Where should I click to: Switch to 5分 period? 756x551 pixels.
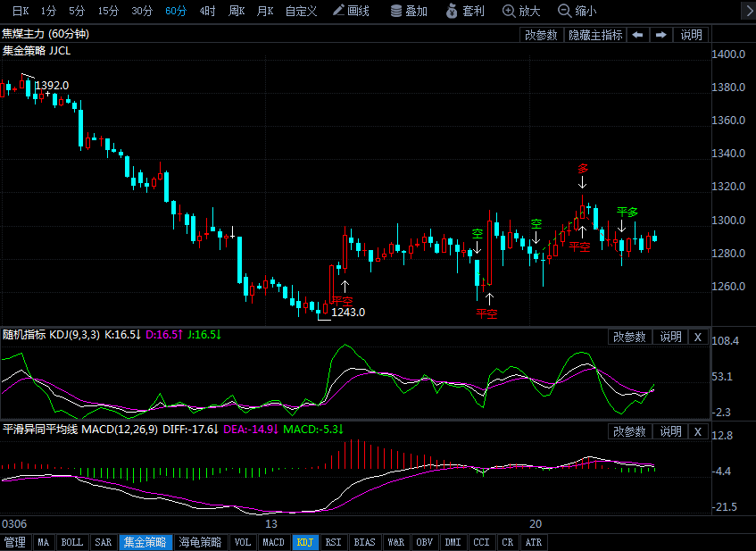point(77,11)
